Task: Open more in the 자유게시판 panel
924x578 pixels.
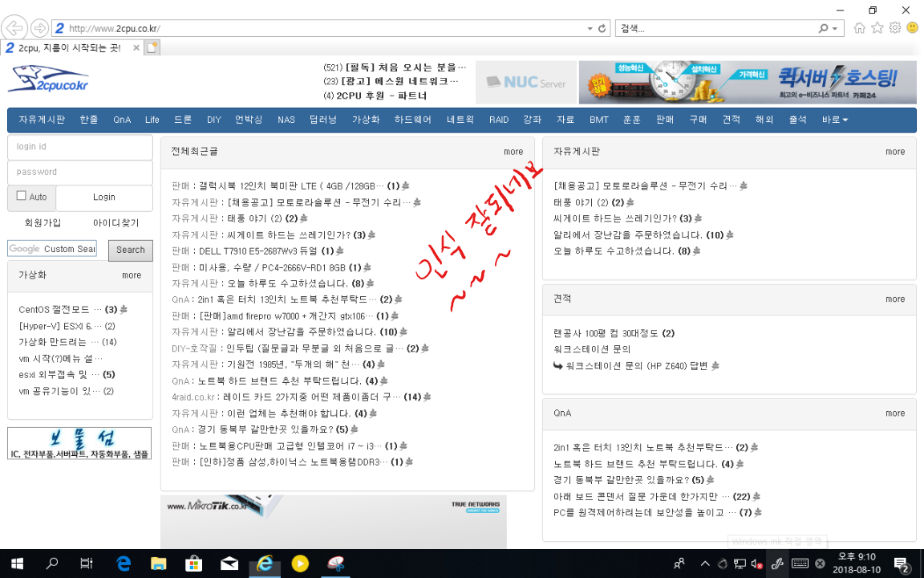Action: [x=895, y=152]
